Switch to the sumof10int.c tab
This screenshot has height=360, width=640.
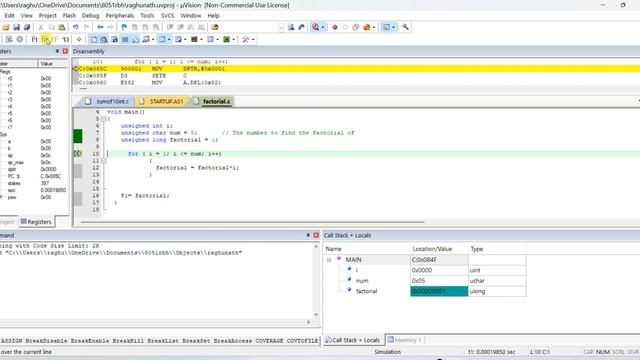coord(108,101)
